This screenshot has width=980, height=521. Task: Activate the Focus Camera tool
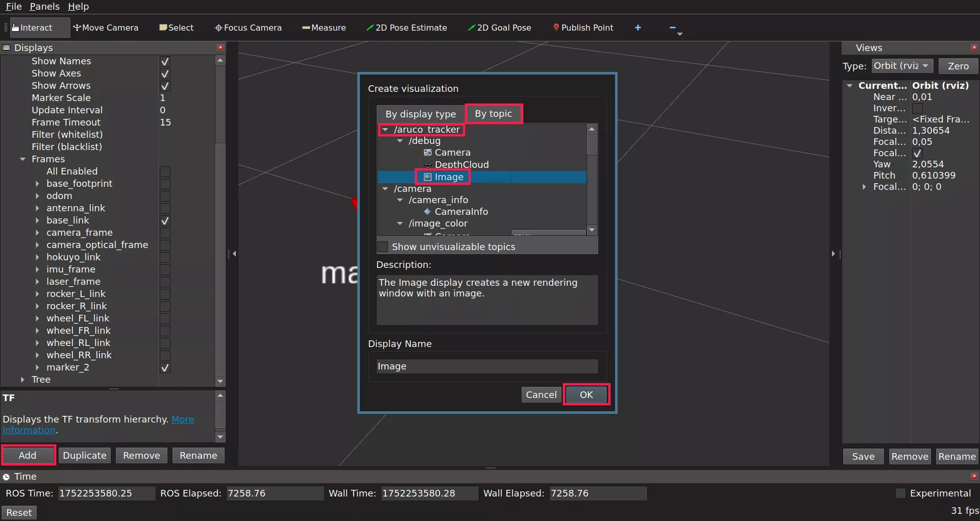pyautogui.click(x=248, y=28)
